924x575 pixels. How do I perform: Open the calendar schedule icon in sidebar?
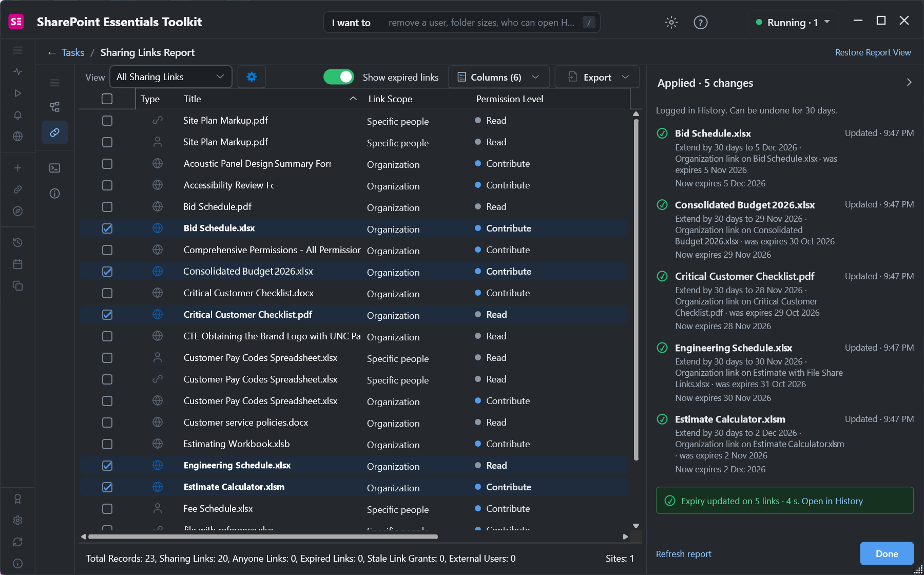point(17,264)
